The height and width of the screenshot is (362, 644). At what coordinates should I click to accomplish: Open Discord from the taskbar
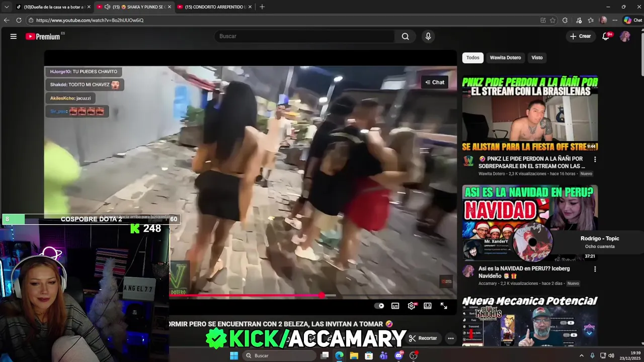pos(399,355)
